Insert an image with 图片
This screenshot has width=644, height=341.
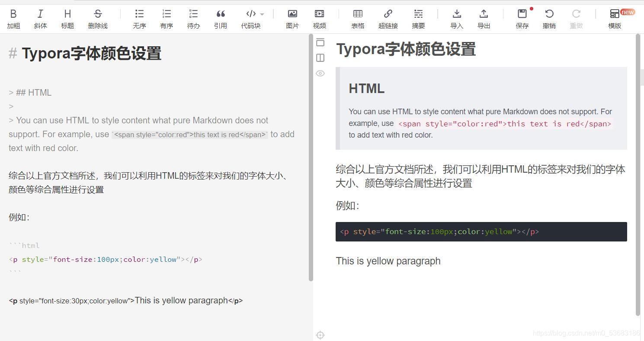coord(292,19)
